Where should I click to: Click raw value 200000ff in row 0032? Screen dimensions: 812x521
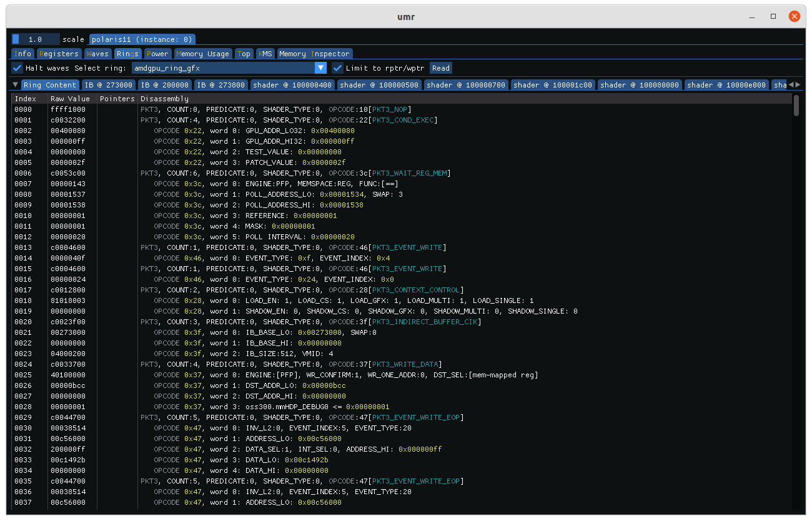[x=68, y=449]
